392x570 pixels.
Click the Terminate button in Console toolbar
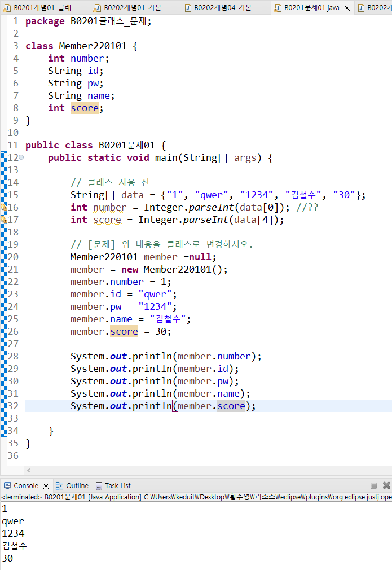click(x=373, y=486)
